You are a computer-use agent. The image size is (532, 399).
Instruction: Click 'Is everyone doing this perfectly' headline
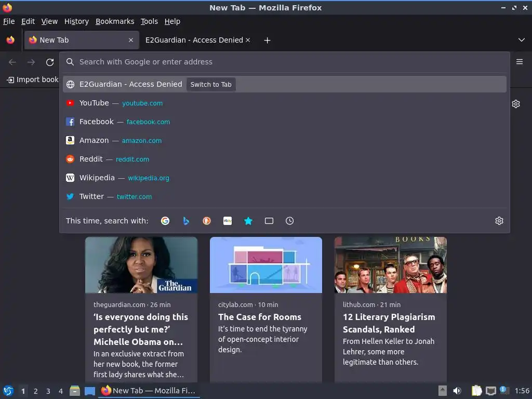[x=141, y=329]
